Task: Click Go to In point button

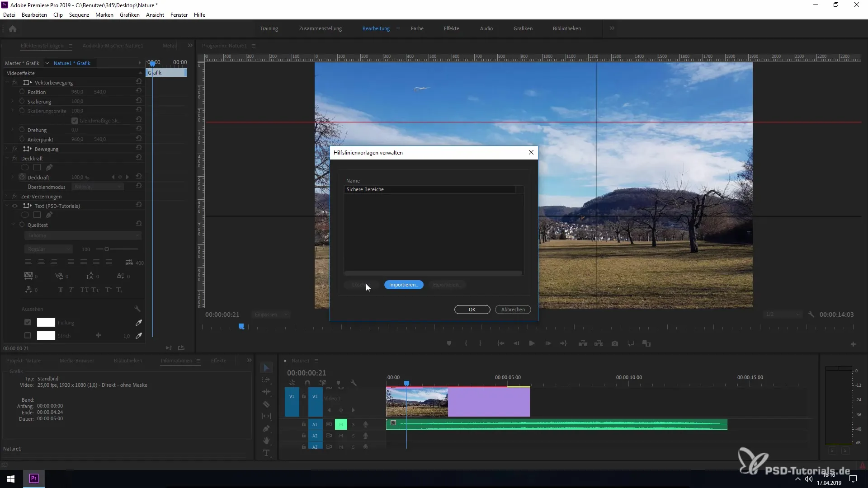Action: 501,343
